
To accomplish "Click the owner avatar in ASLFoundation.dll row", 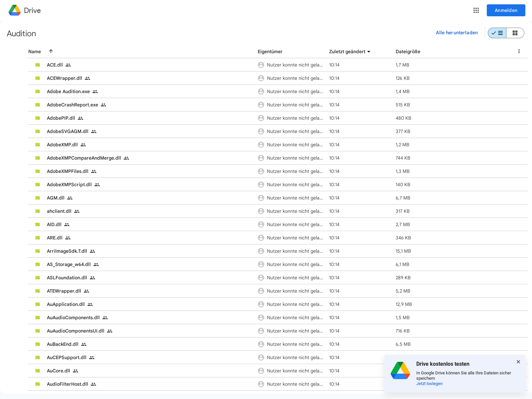I will [x=261, y=278].
